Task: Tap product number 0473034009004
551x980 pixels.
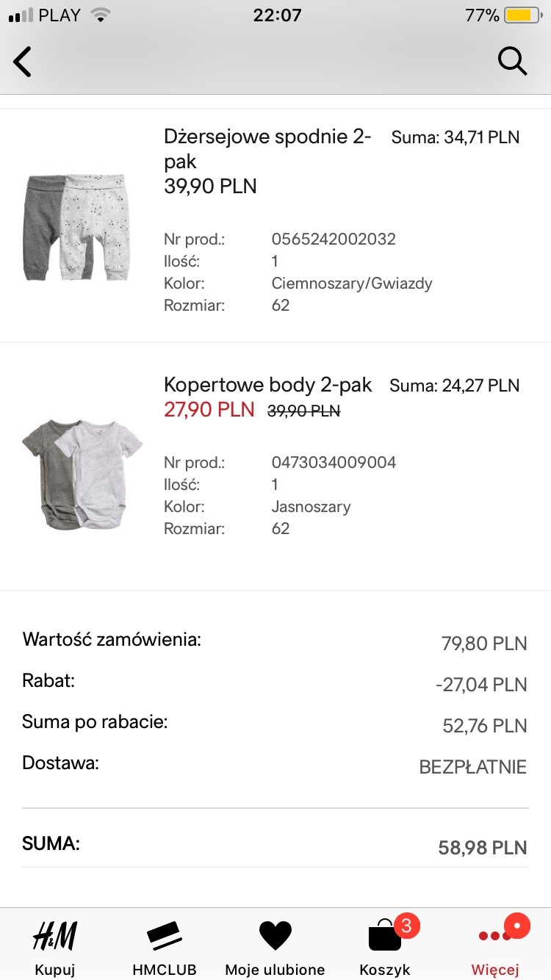Action: 334,462
